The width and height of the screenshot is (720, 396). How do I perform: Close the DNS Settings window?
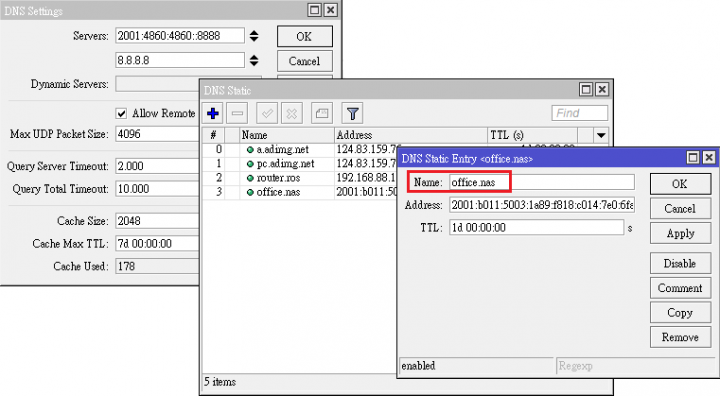(x=331, y=10)
